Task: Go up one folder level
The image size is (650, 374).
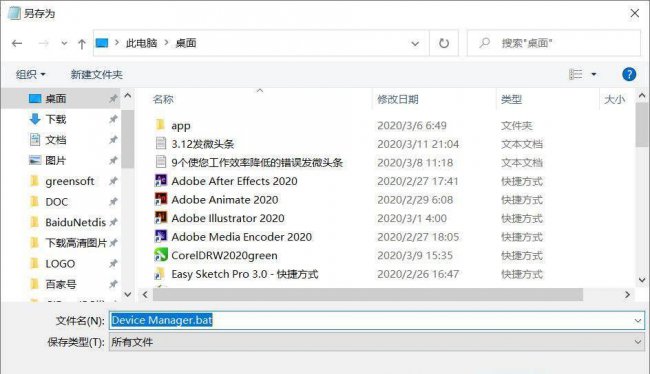Action: [x=82, y=44]
